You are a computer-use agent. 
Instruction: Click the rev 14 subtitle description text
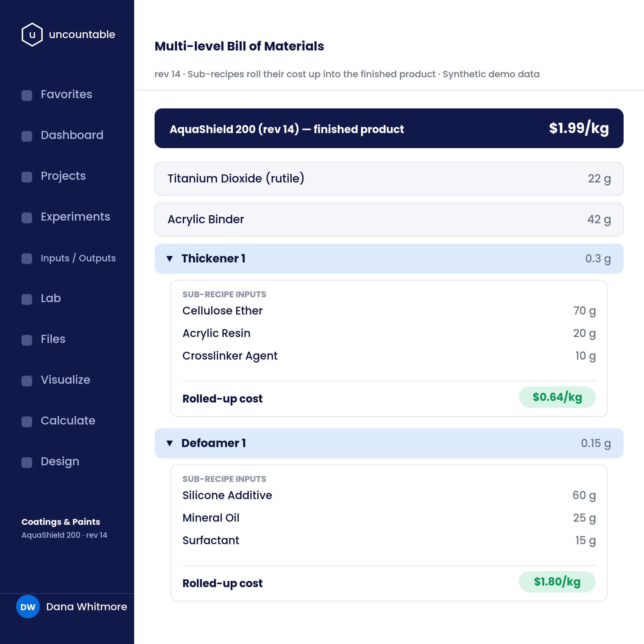pos(347,74)
